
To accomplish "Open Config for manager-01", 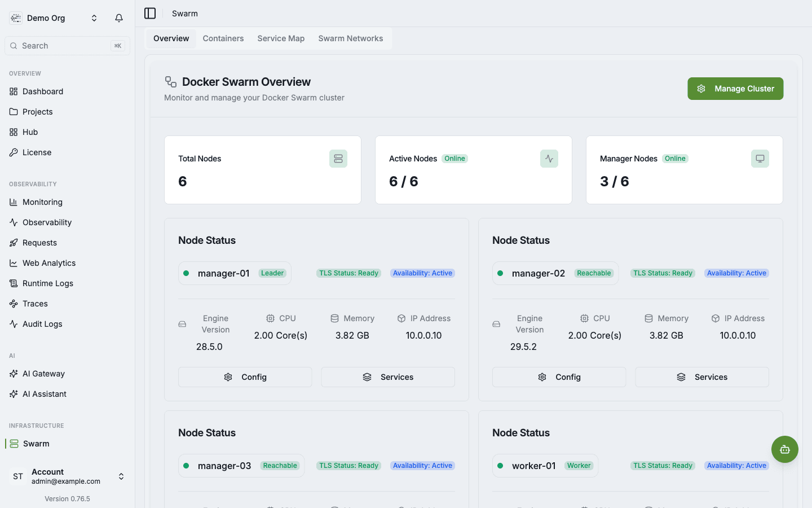I will pos(245,377).
